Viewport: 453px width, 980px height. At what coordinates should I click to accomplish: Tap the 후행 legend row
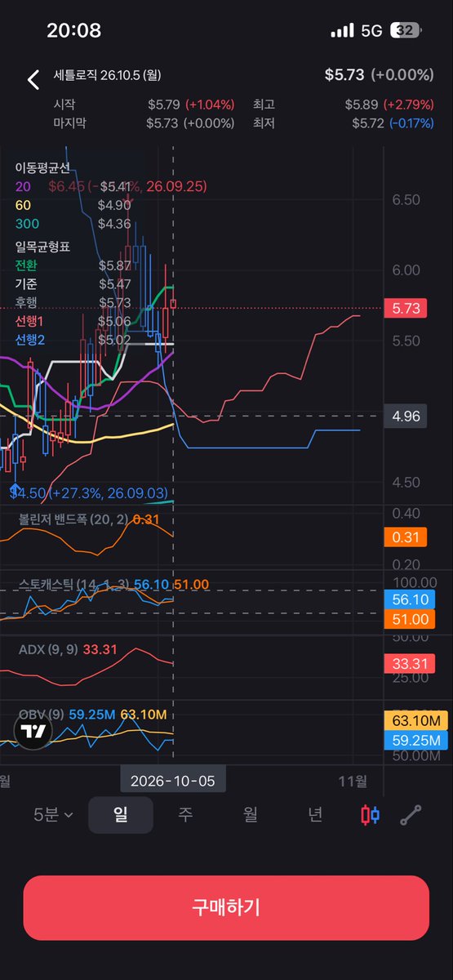click(x=73, y=303)
